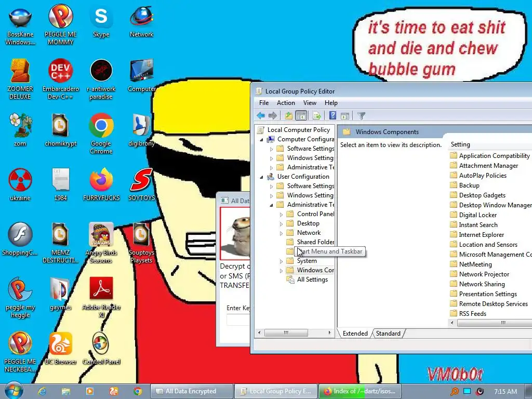Open the Google Chrome desktop icon
Viewport: 532px width, 399px height.
click(x=101, y=134)
